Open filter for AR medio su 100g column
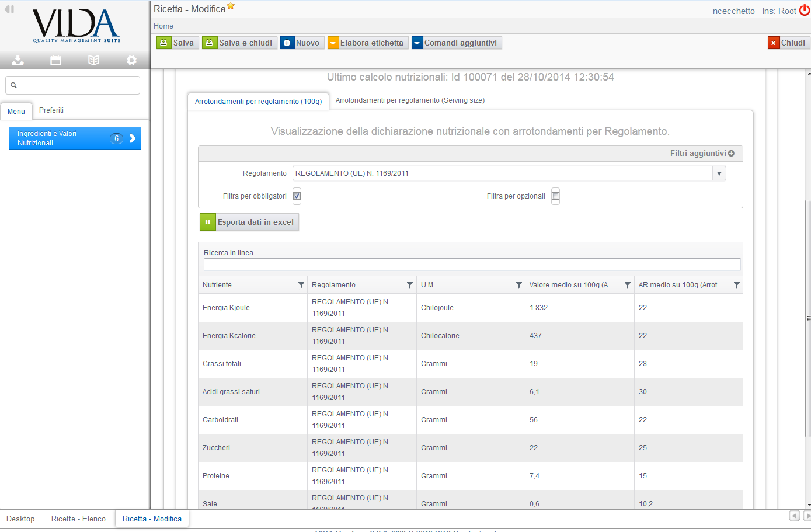 (x=737, y=285)
